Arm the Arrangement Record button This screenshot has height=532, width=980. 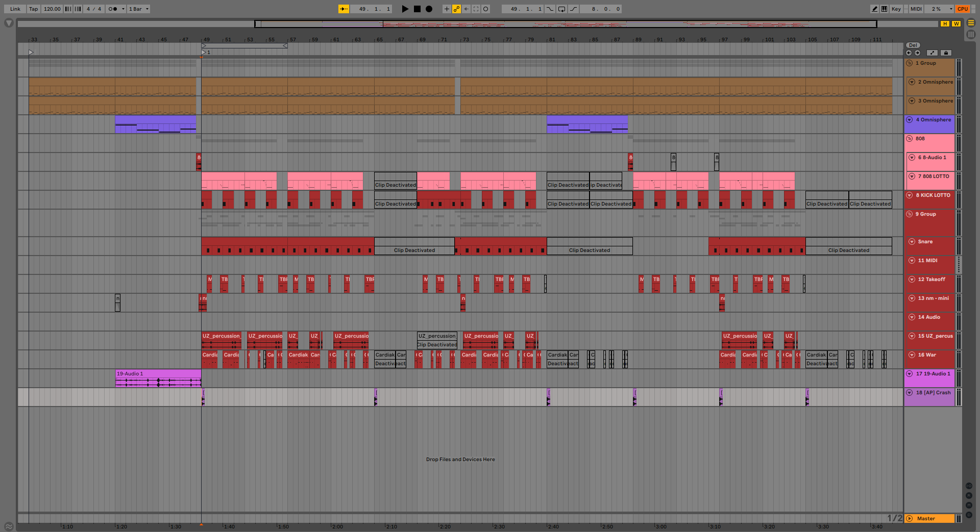(x=429, y=9)
